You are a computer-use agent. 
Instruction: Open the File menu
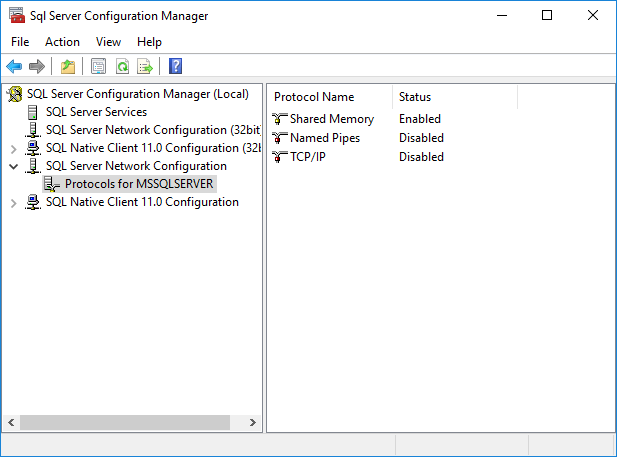[x=20, y=42]
